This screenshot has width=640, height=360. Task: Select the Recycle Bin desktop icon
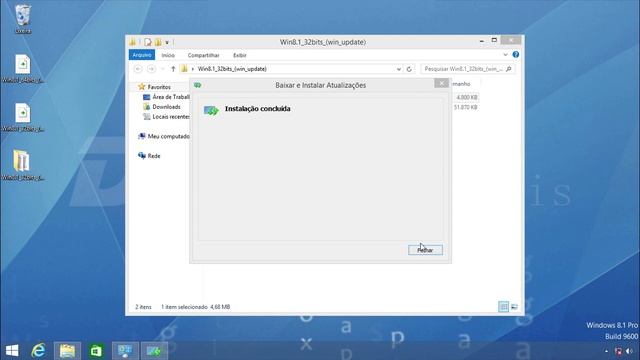click(22, 19)
